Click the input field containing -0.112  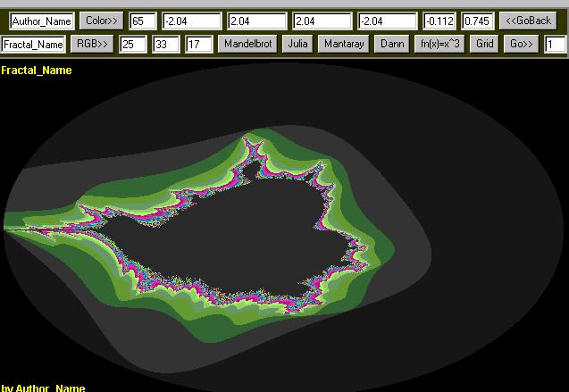(x=439, y=21)
